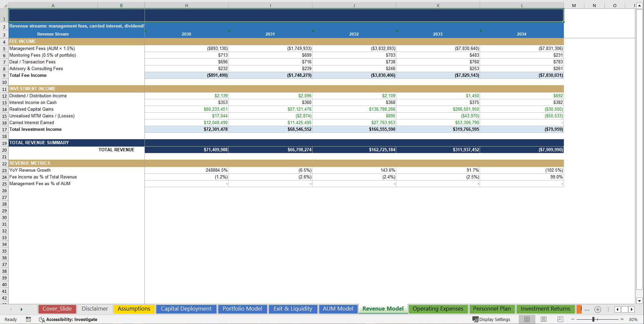Viewport: 644px width, 324px height.
Task: Adjust the zoom slider
Action: pos(594,319)
